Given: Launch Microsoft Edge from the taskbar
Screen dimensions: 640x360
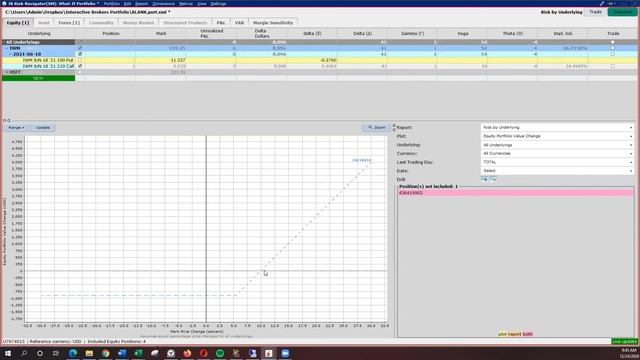Looking at the screenshot, I should tap(73, 353).
